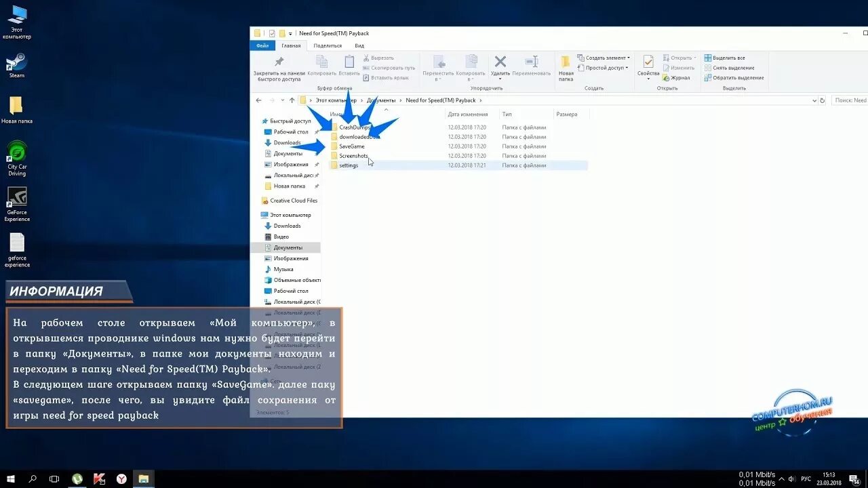Open the Файл tab
The width and height of the screenshot is (868, 488).
(x=262, y=45)
